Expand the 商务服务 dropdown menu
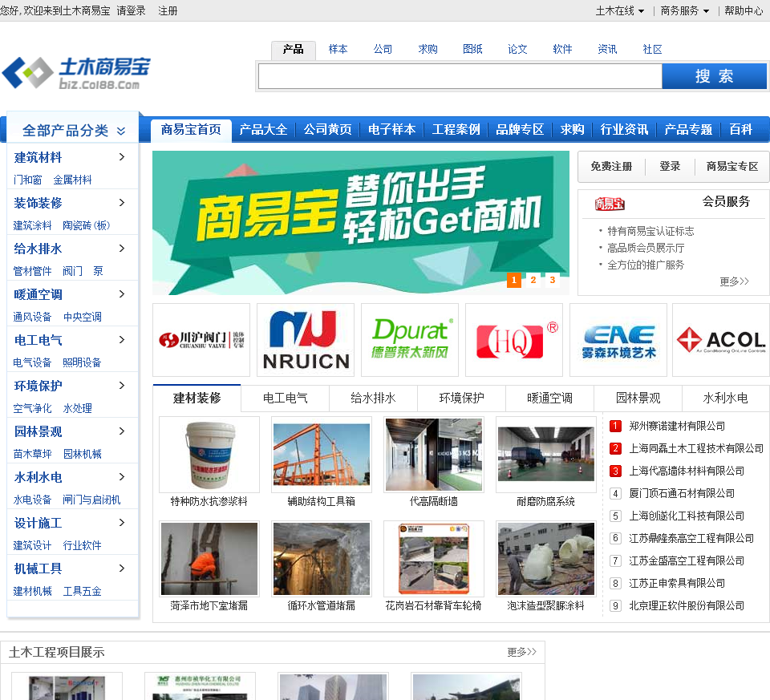 684,10
